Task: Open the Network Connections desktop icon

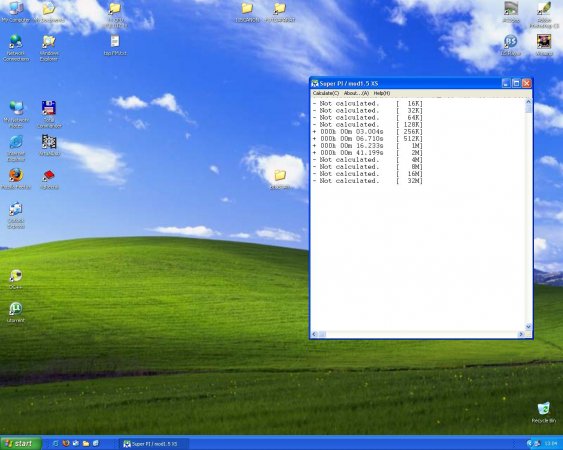Action: coord(16,48)
